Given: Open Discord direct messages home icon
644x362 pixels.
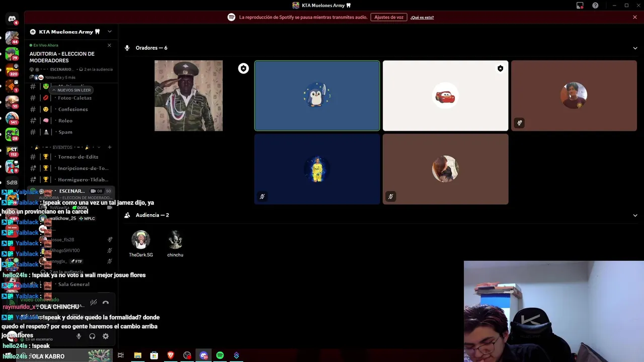Looking at the screenshot, I should (12, 19).
